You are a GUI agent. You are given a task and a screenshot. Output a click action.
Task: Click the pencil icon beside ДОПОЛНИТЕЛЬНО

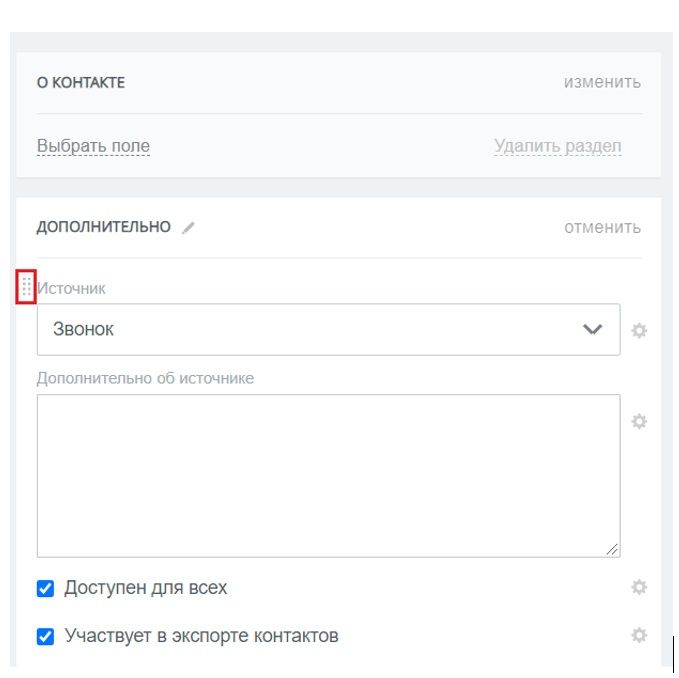click(188, 228)
